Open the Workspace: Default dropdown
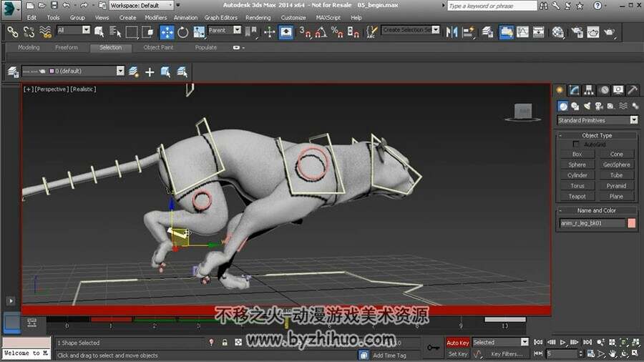Image resolution: width=644 pixels, height=362 pixels. click(x=141, y=5)
